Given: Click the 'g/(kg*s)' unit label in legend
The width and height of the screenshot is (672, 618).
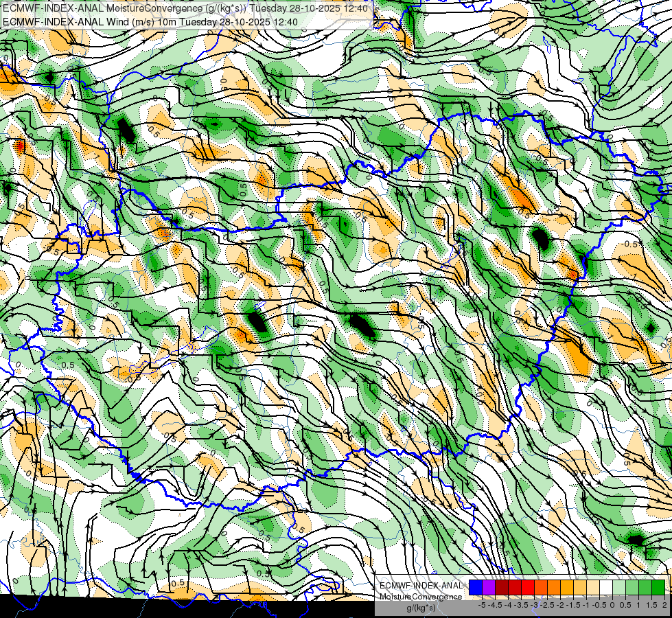Looking at the screenshot, I should (x=421, y=608).
